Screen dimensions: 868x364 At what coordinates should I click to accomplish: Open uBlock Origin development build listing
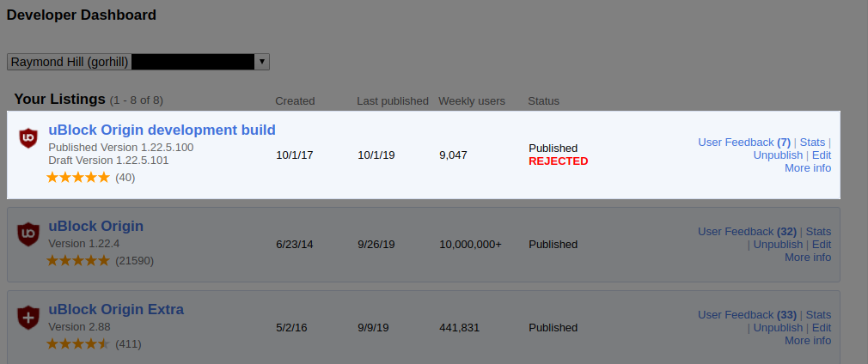point(162,130)
